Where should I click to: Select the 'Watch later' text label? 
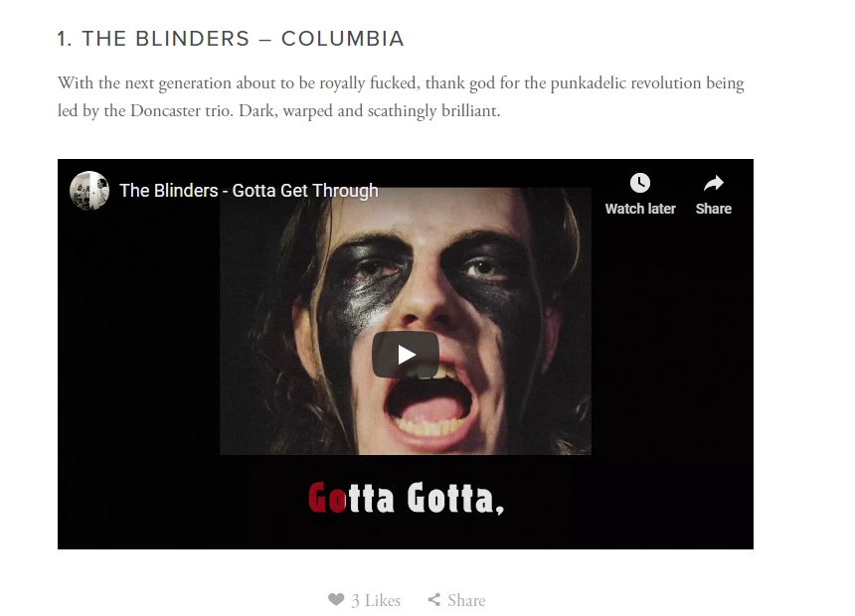(x=640, y=209)
